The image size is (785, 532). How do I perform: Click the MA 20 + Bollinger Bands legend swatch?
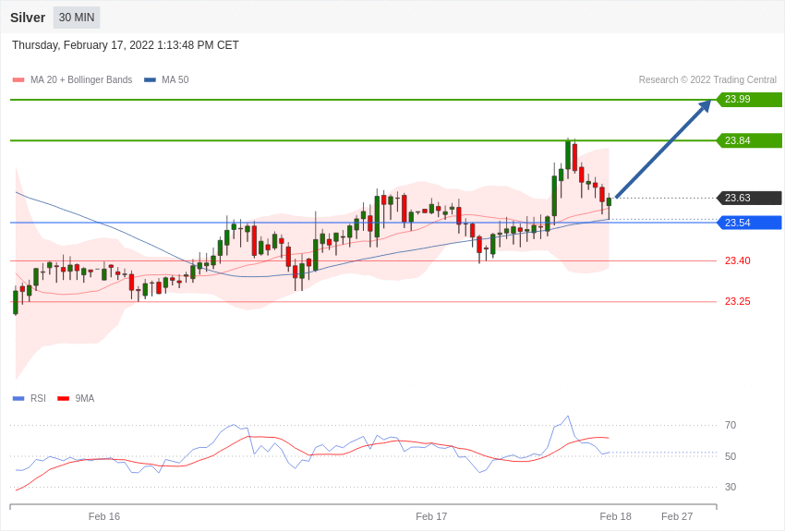pos(18,80)
